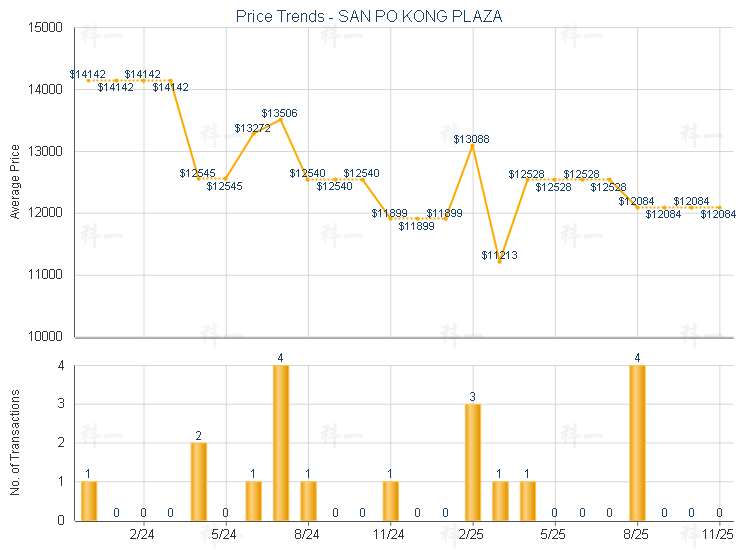Click the bar showing 2 transactions

199,481
